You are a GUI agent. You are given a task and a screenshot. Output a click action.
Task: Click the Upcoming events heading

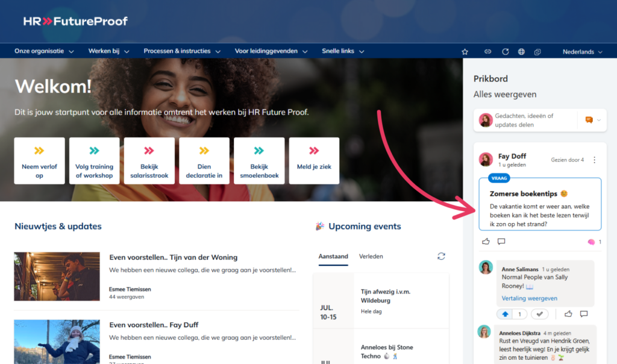(365, 226)
